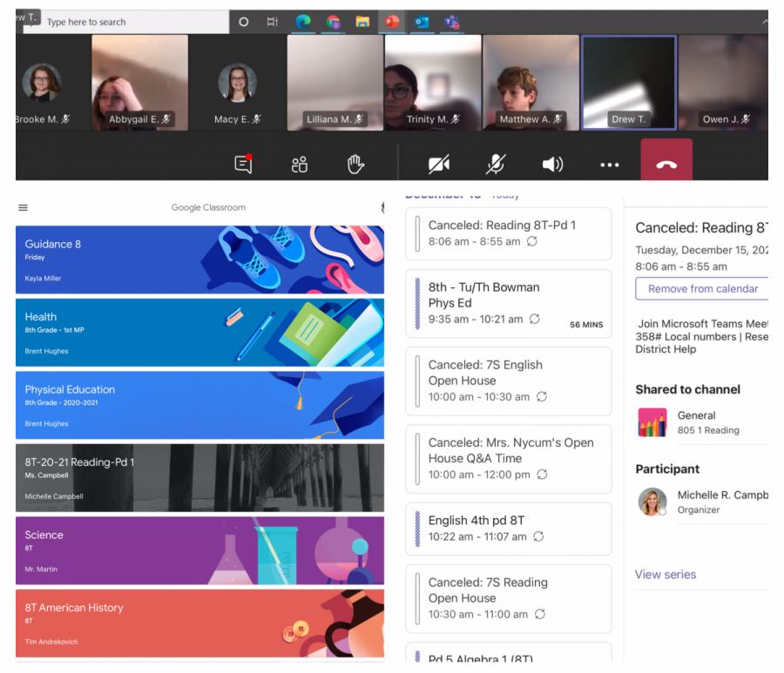Click Remove from calendar button
Screen dimensions: 784x673
[702, 289]
